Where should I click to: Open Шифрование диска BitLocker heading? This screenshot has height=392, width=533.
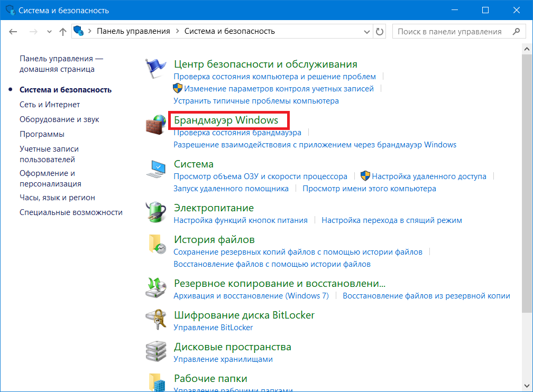(x=244, y=315)
